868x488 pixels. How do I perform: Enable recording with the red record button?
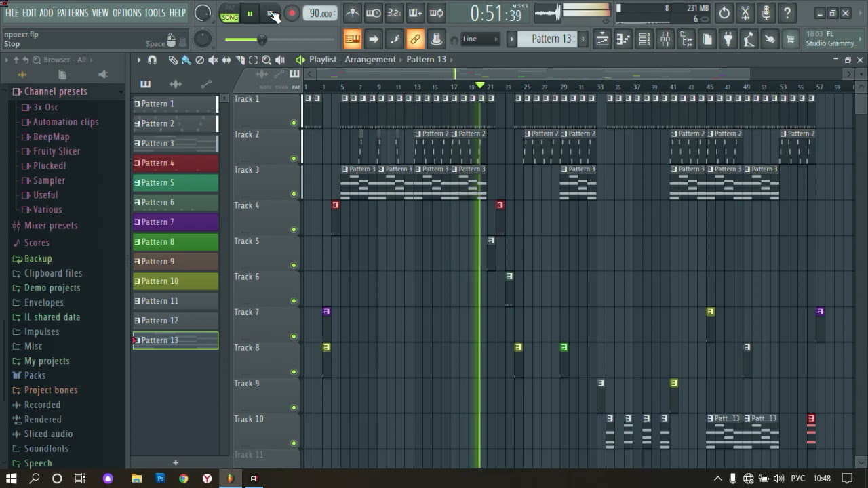(292, 12)
